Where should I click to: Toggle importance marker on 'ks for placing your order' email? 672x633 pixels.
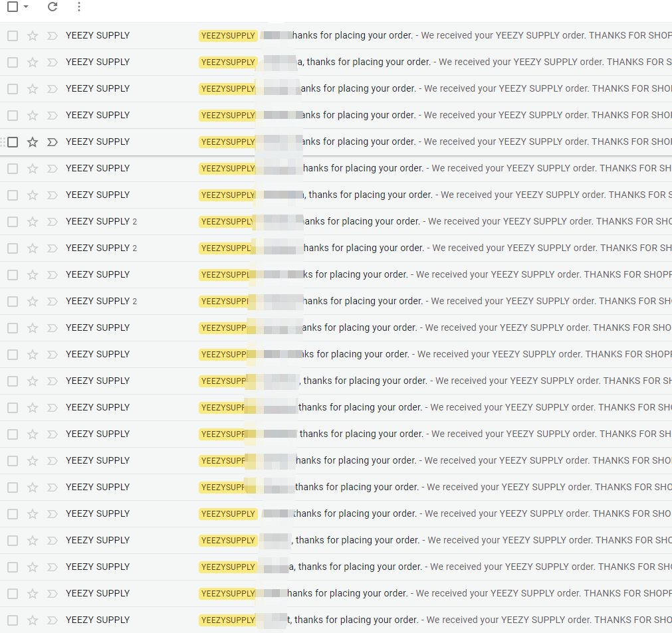(53, 274)
